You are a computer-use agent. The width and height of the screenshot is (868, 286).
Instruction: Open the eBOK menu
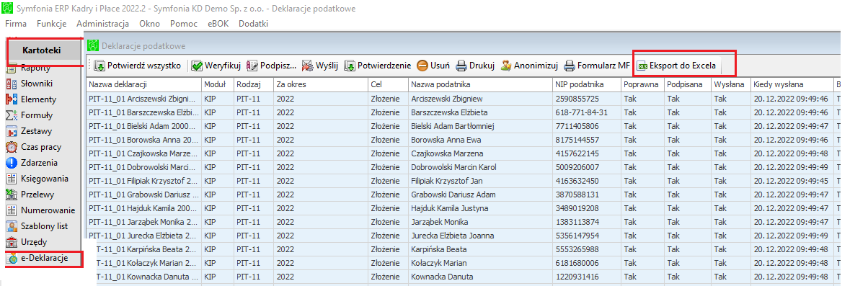tap(218, 24)
